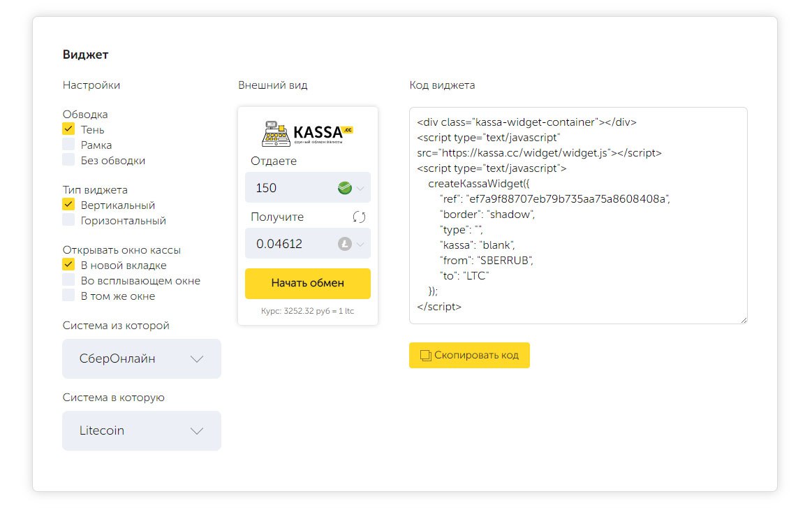Choose the Горизонтальный widget type

click(x=68, y=220)
